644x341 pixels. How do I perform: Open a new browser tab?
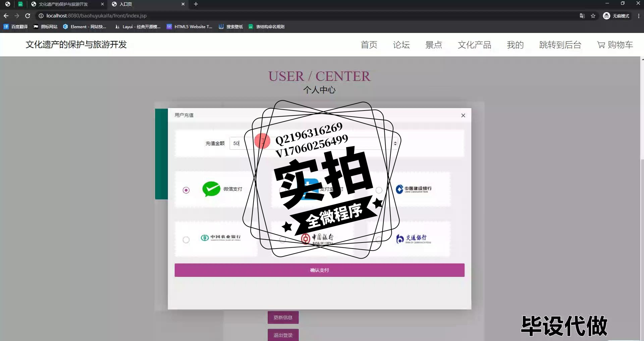[x=196, y=4]
